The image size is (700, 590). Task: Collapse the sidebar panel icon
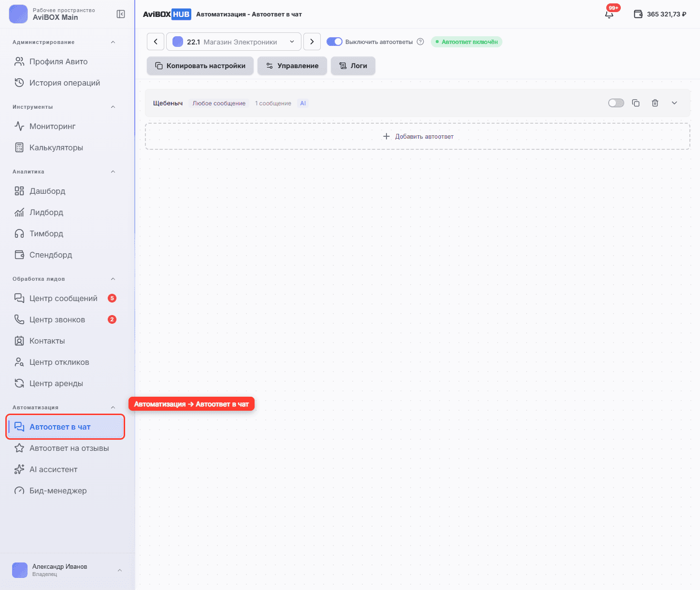pyautogui.click(x=121, y=14)
